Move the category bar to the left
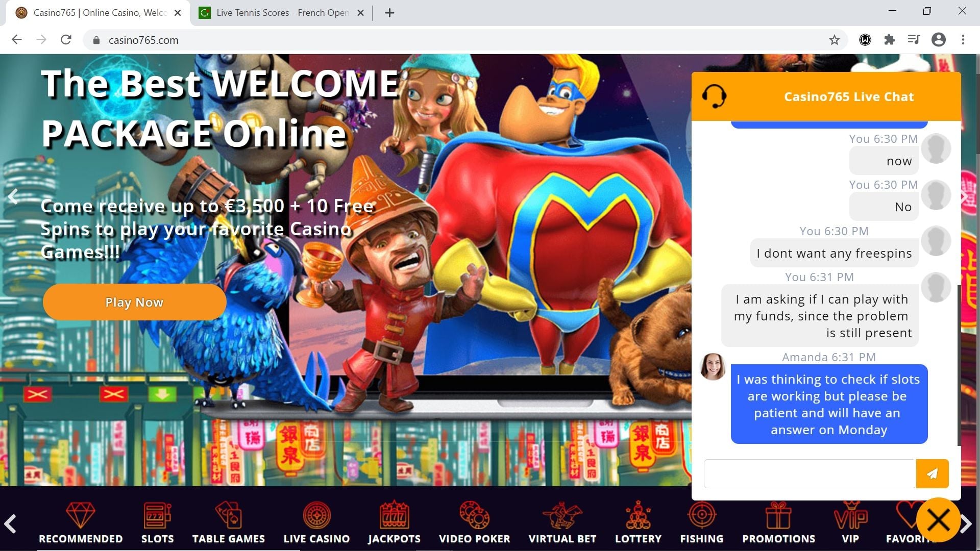Image resolution: width=980 pixels, height=551 pixels. (x=10, y=524)
